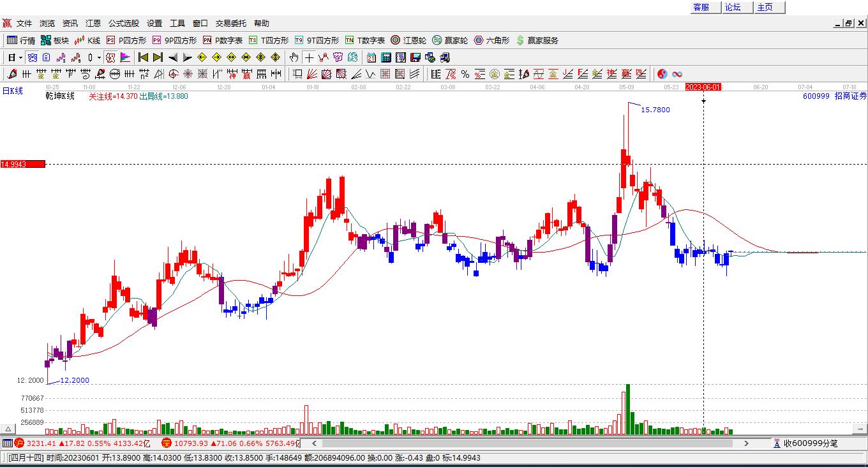Open the 帮助 menu
Viewport: 868px width, 467px height.
(x=262, y=24)
